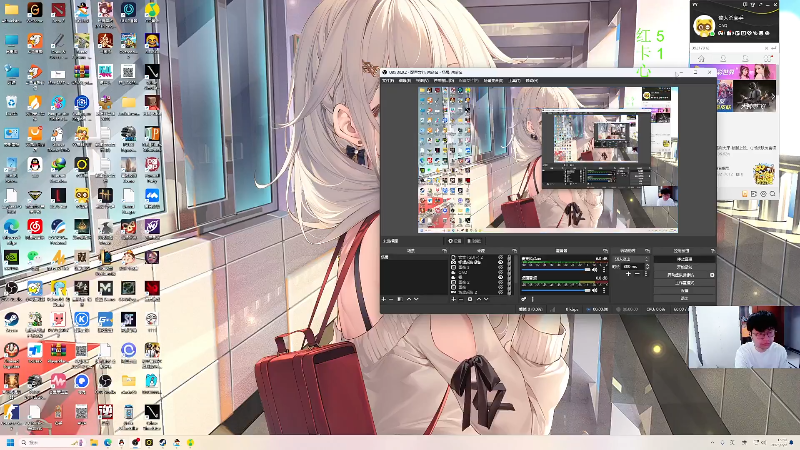Screen dimensions: 800x450
Task: Click the first mixer channel volume slider
Action: pos(556,269)
